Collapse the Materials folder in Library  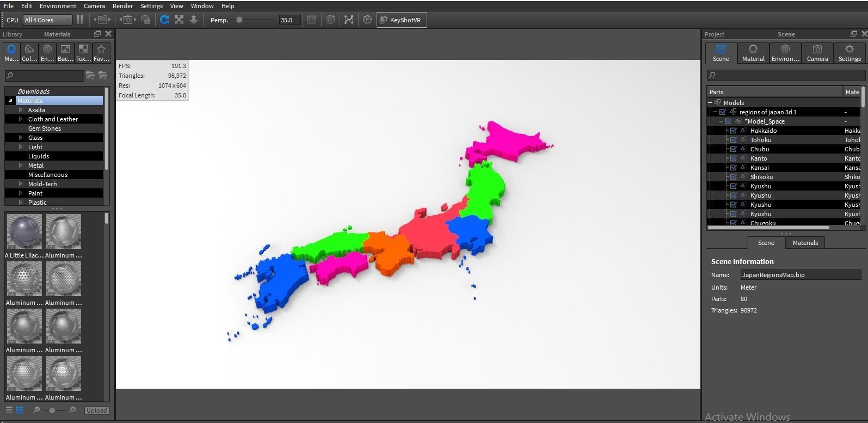[x=10, y=101]
